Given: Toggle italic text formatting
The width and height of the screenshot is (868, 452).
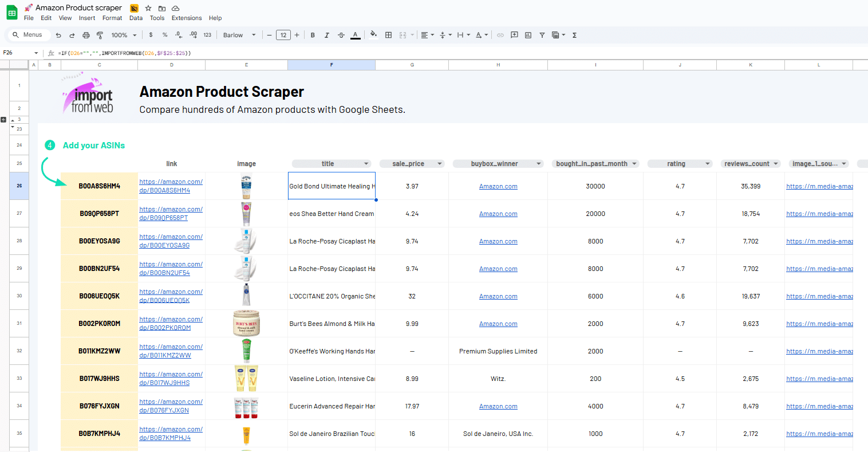Looking at the screenshot, I should coord(327,35).
